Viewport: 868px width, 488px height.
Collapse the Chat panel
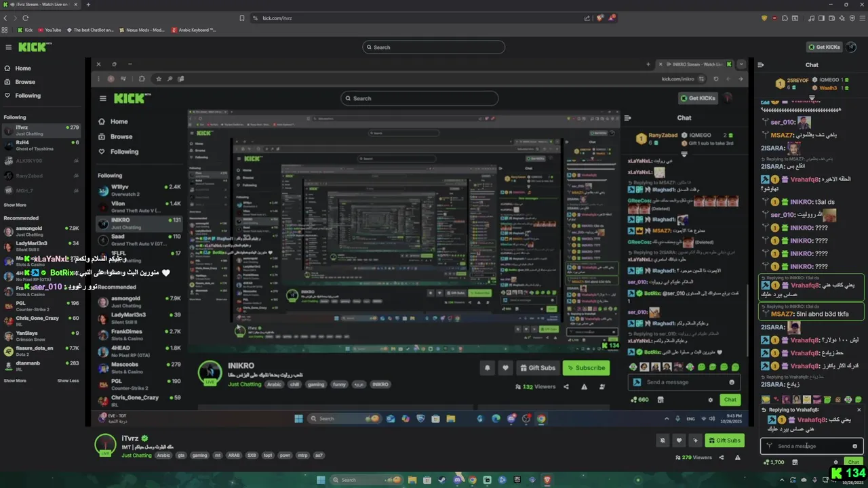(761, 65)
